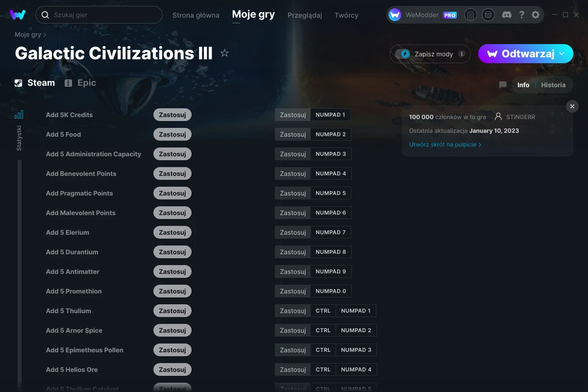Viewport: 588px width, 392px height.
Task: Open the Moje gry tab
Action: (253, 15)
